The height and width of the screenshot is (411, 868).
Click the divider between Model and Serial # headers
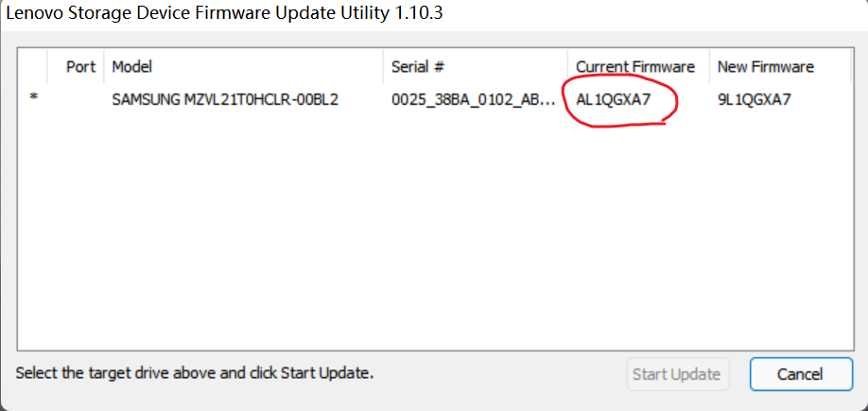384,67
